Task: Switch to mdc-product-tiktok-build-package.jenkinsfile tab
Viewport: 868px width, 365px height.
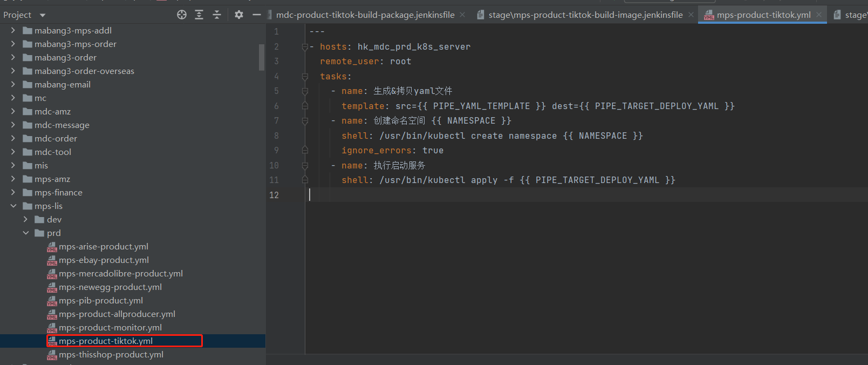Action: coord(365,15)
